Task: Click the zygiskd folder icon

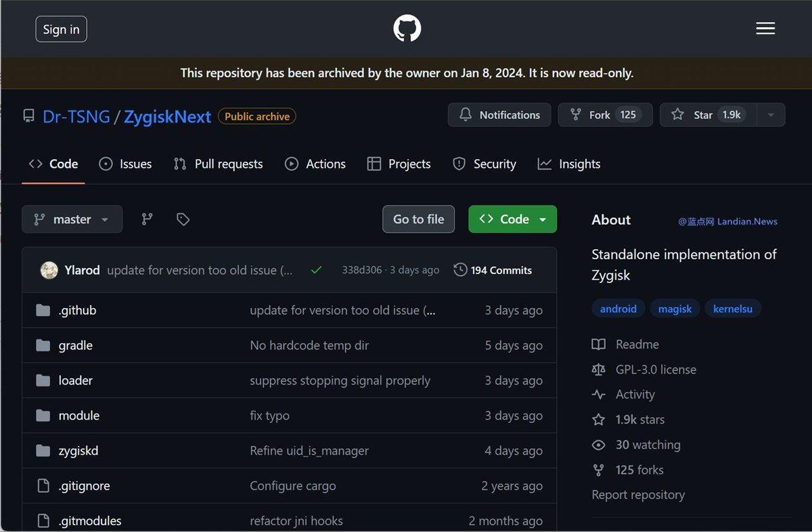Action: [43, 451]
